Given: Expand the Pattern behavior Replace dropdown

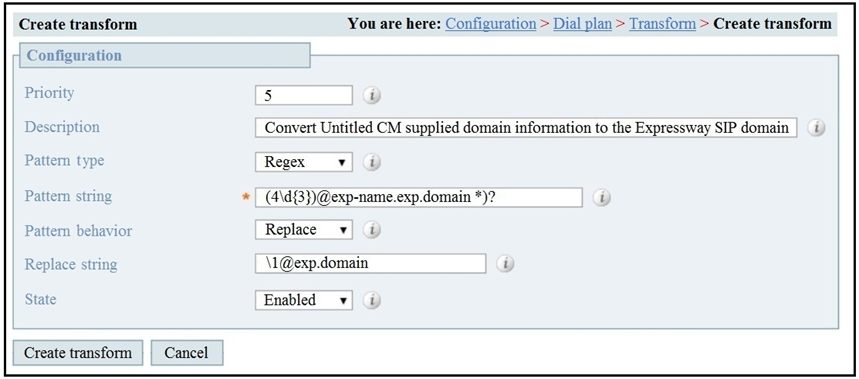Looking at the screenshot, I should 304,229.
